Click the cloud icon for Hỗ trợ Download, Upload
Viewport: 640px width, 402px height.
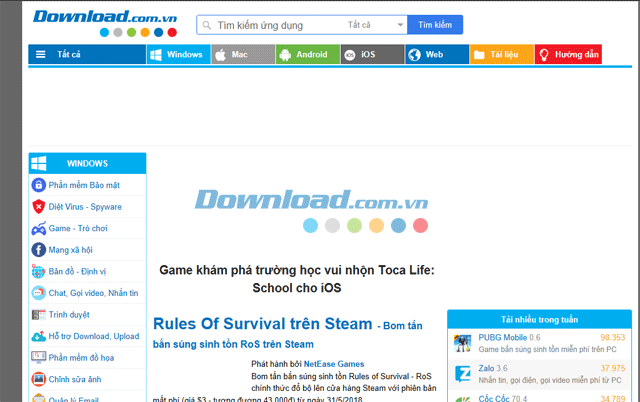[x=38, y=336]
